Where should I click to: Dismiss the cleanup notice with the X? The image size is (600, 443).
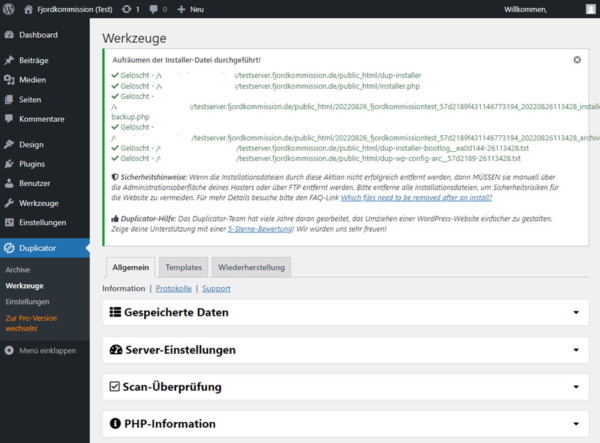[577, 60]
